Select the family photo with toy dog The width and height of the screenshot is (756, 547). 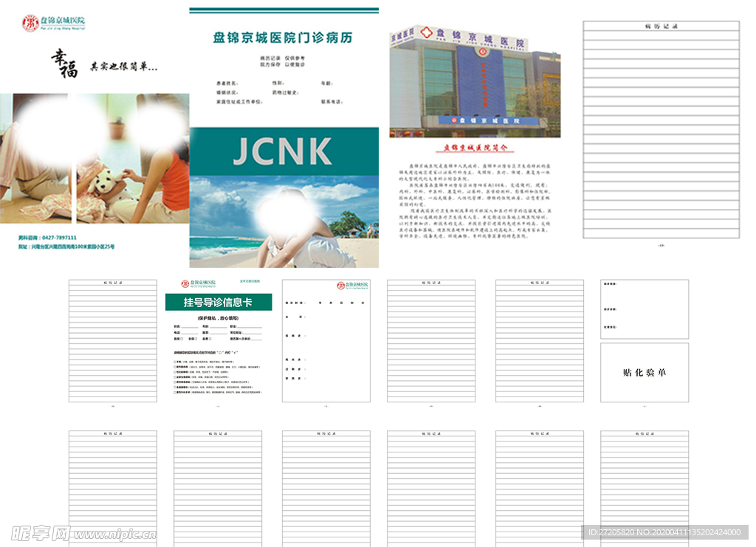coord(94,158)
